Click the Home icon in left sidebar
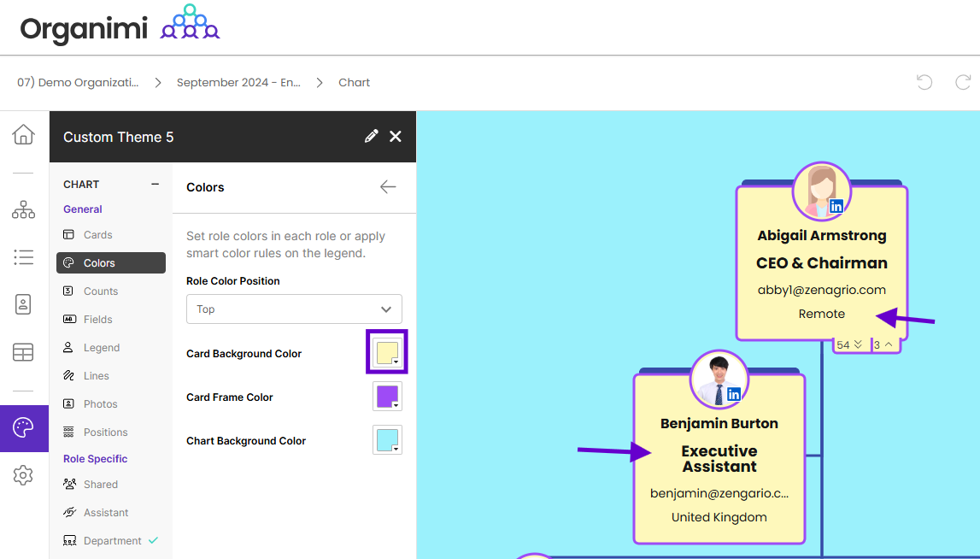 point(24,134)
